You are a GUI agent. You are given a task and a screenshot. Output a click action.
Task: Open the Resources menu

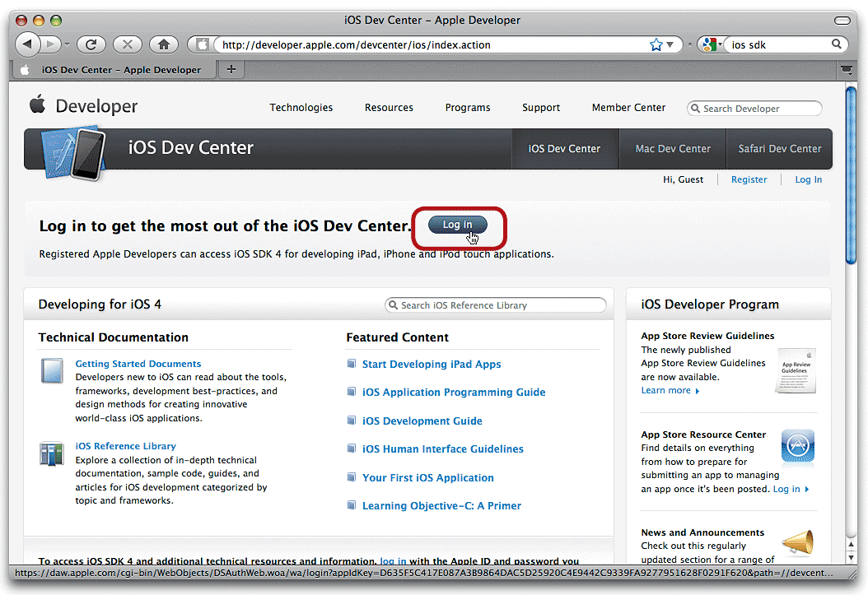pyautogui.click(x=389, y=107)
